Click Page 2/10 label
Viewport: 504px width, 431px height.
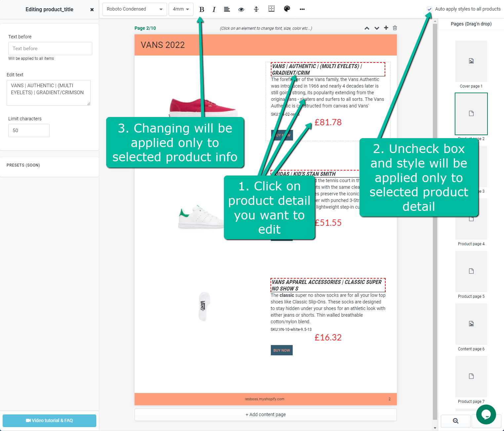pyautogui.click(x=145, y=28)
